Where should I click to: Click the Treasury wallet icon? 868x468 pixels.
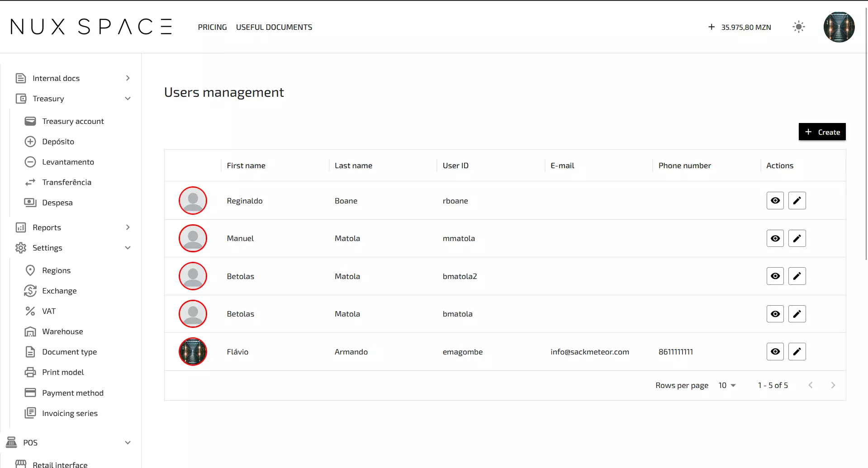pyautogui.click(x=21, y=99)
